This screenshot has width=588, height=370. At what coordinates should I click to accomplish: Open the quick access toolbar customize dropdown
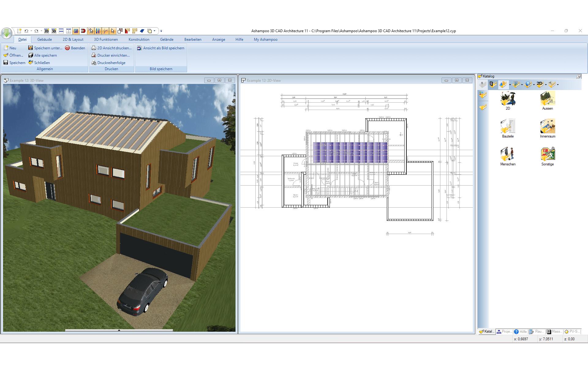[x=161, y=31]
